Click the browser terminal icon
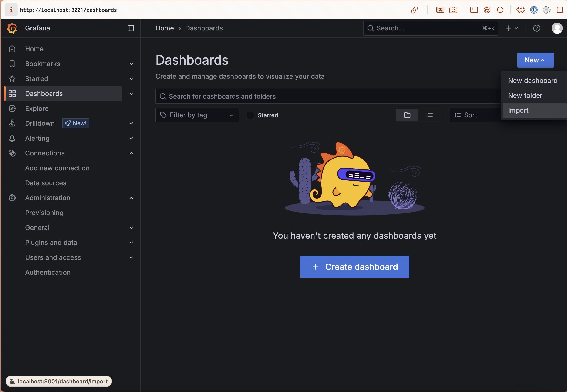This screenshot has height=392, width=567. pyautogui.click(x=474, y=10)
